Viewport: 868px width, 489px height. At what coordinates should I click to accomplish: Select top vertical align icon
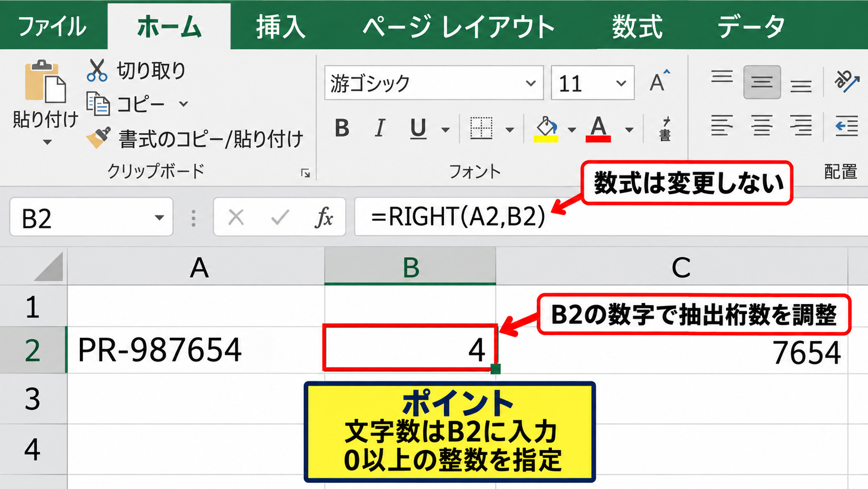coord(722,77)
